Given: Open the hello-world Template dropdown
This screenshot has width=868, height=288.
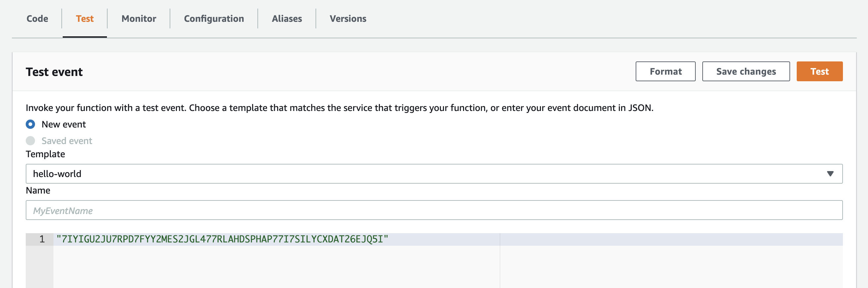Looking at the screenshot, I should point(433,174).
